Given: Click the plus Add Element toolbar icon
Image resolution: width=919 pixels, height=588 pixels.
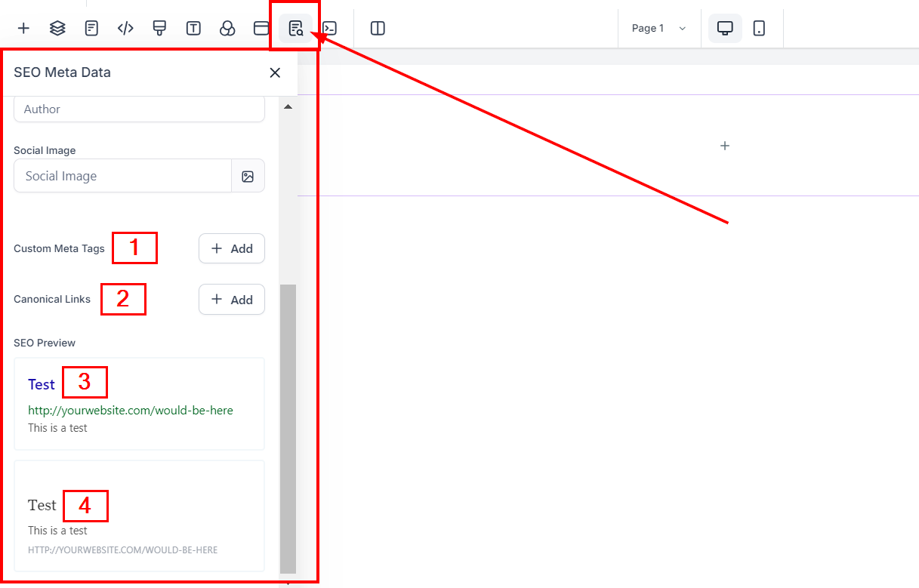Looking at the screenshot, I should pyautogui.click(x=23, y=29).
